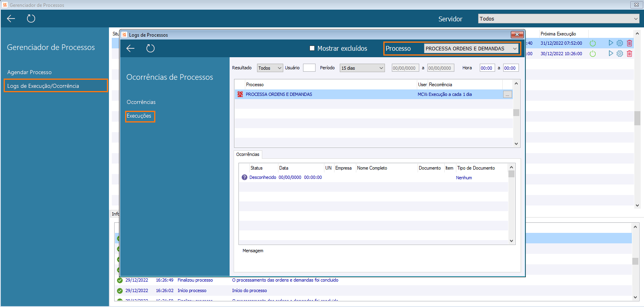Open the Período dropdown showing 15 dias
The width and height of the screenshot is (644, 307).
pos(362,68)
